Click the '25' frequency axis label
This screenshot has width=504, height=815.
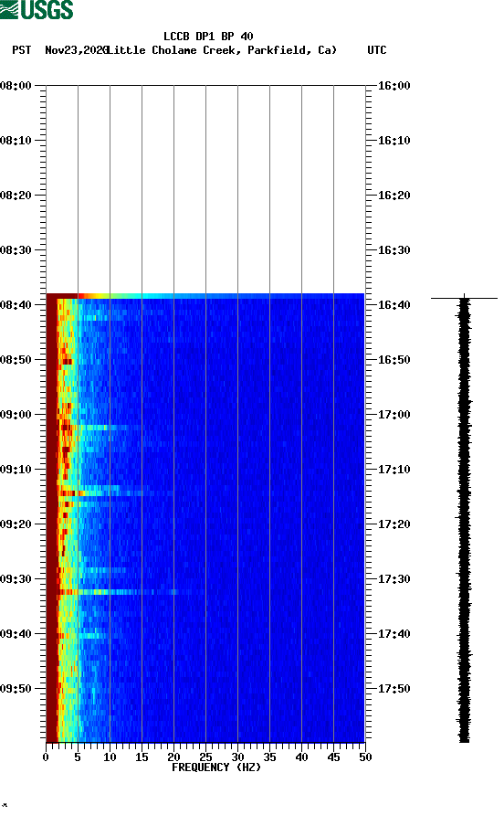pyautogui.click(x=205, y=757)
